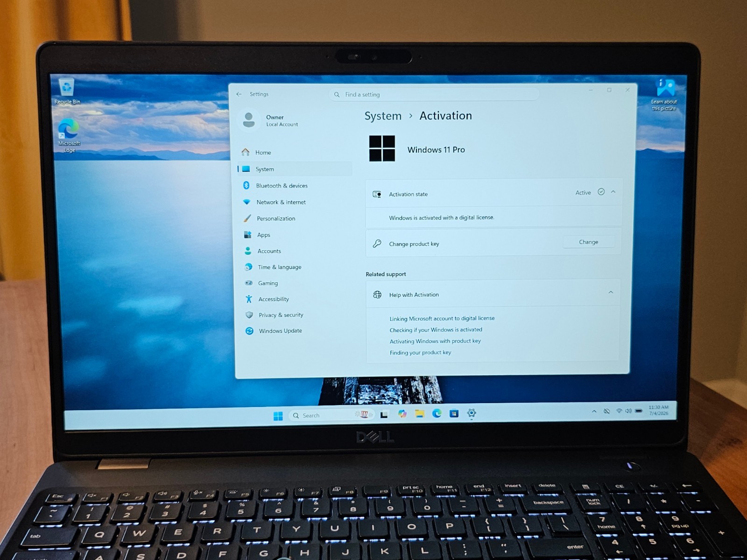Click the Wi-Fi icon in system tray
The width and height of the screenshot is (747, 560).
(619, 411)
